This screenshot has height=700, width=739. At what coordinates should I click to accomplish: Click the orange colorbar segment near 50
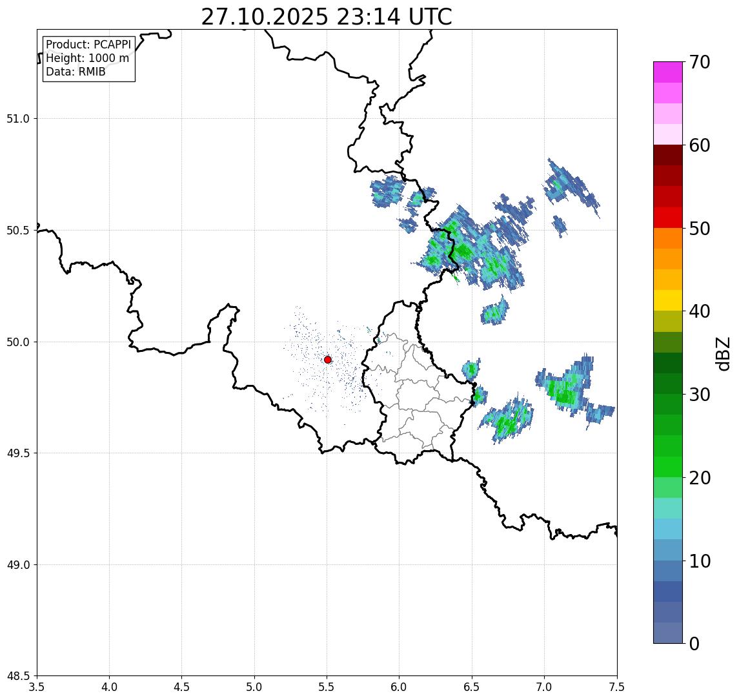668,238
